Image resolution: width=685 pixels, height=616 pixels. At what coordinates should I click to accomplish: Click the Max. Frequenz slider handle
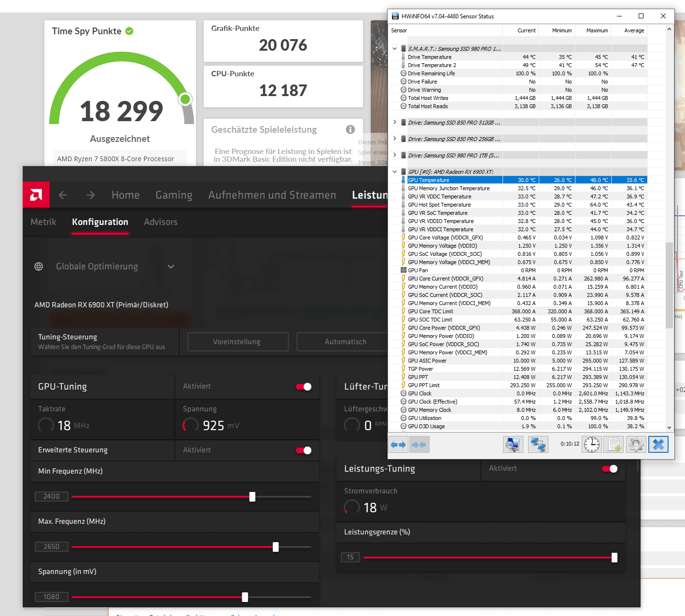click(x=276, y=547)
